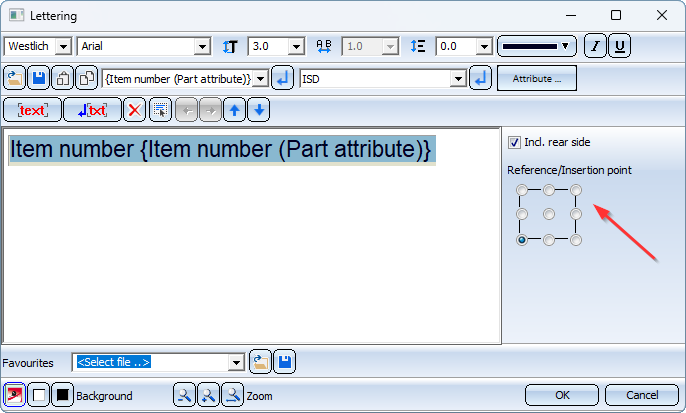Screen dimensions: 686x413
Task: Click the text height icon
Action: (x=230, y=46)
